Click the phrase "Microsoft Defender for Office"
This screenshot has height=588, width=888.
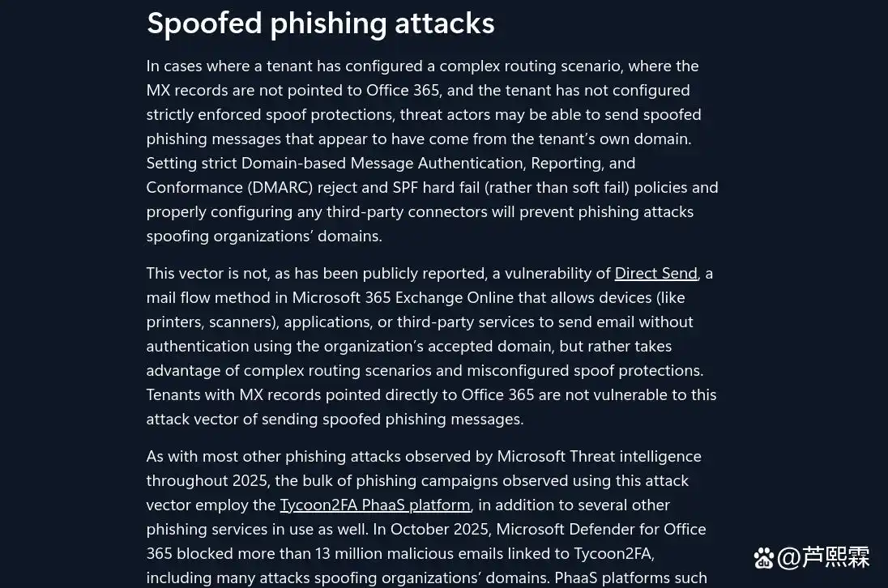[x=601, y=529]
